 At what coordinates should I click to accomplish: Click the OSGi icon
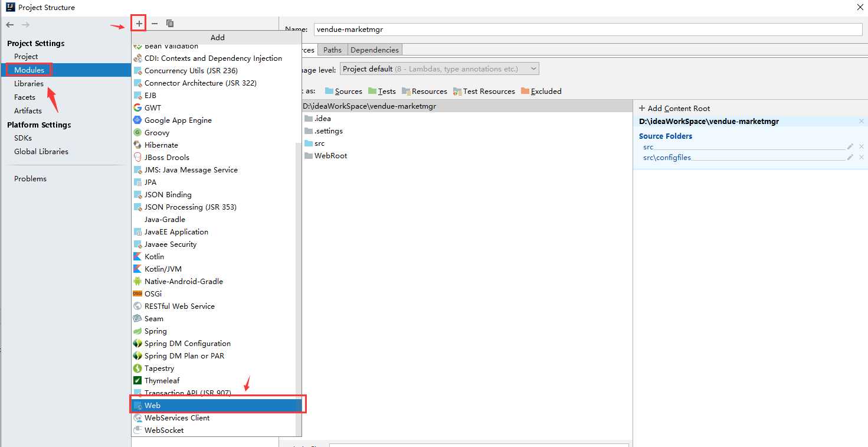[137, 293]
